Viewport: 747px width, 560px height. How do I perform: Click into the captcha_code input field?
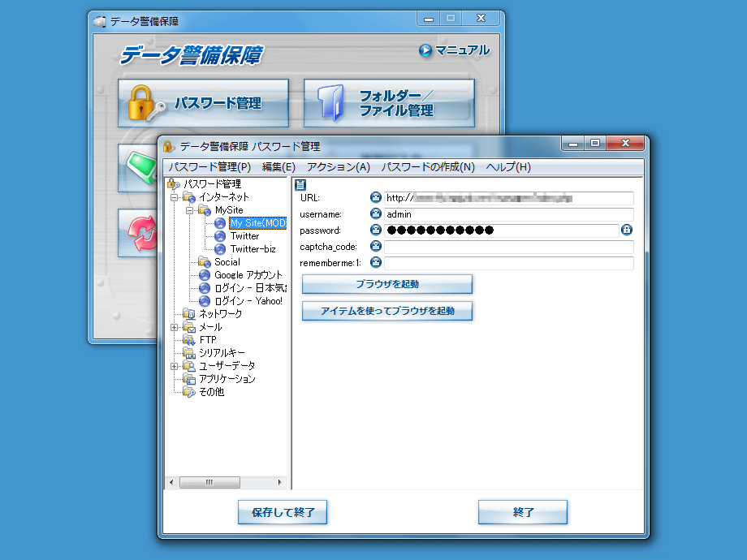[x=509, y=247]
